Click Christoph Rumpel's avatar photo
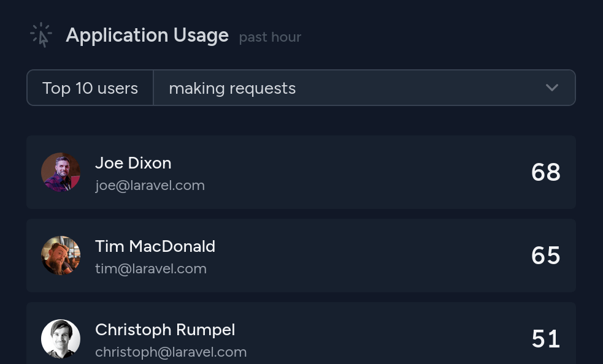The height and width of the screenshot is (364, 603). (61, 338)
